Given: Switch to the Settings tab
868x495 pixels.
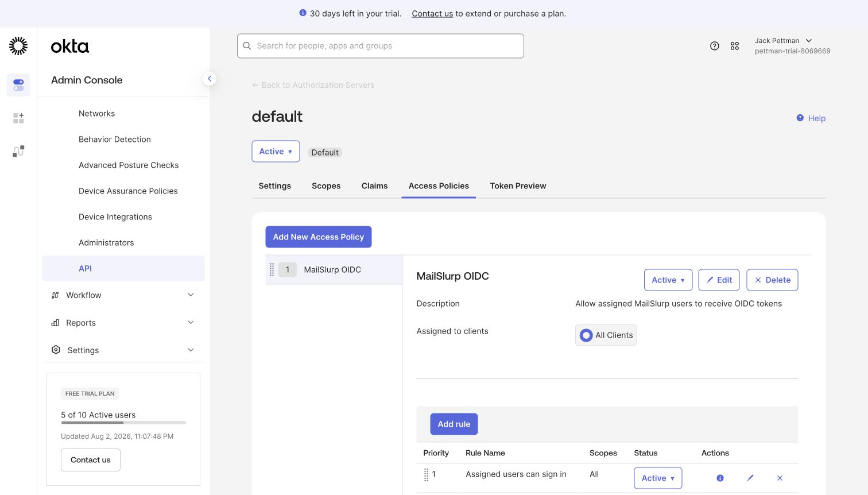Looking at the screenshot, I should click(275, 186).
